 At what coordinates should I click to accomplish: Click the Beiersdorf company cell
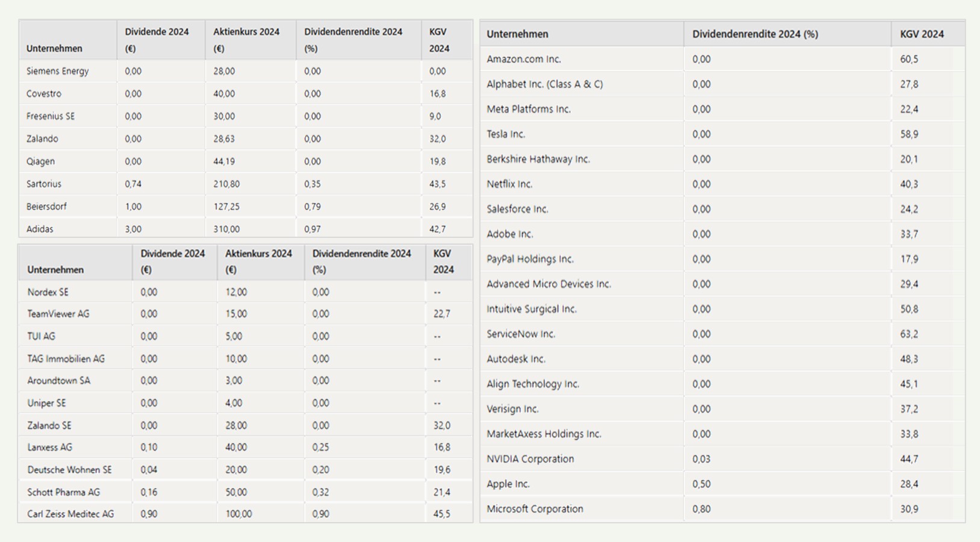pos(46,207)
